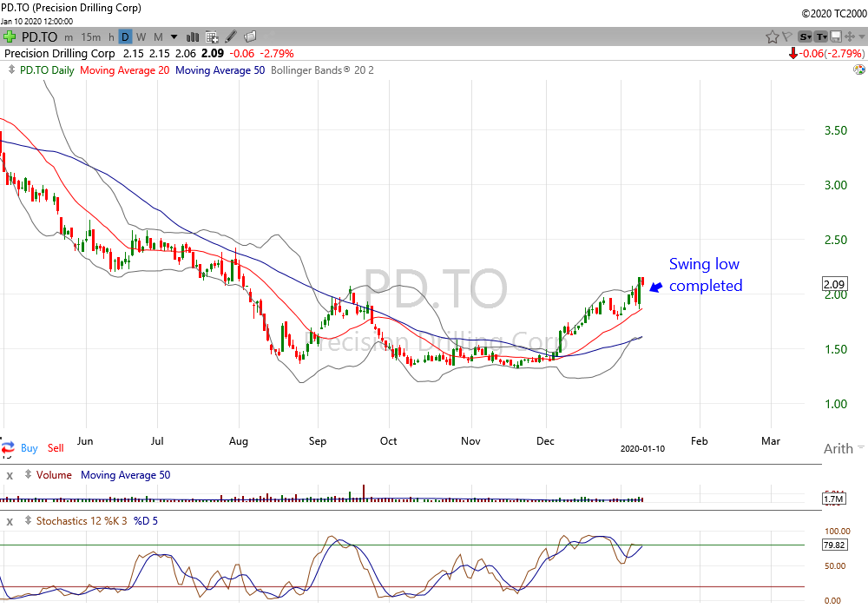Open the T dropdown button
The image size is (868, 608).
(821, 37)
